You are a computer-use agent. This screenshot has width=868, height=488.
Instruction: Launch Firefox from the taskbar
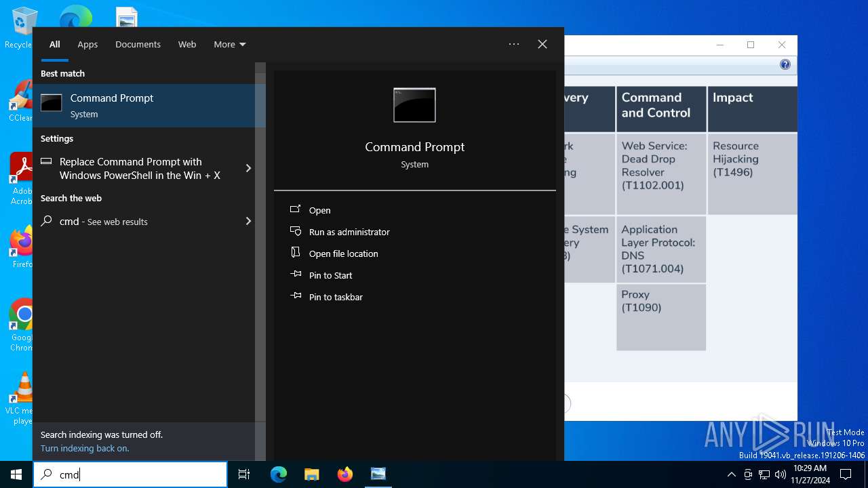click(x=345, y=474)
